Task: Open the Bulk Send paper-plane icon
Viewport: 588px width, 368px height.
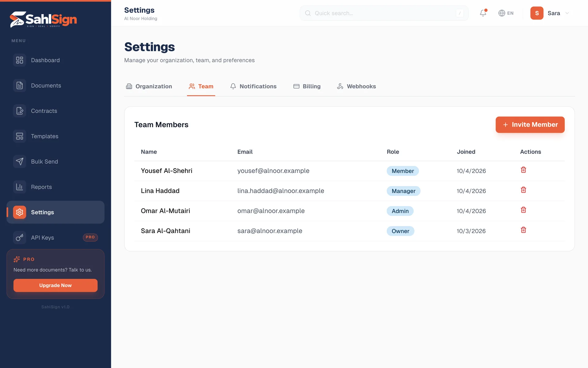Action: [20, 162]
